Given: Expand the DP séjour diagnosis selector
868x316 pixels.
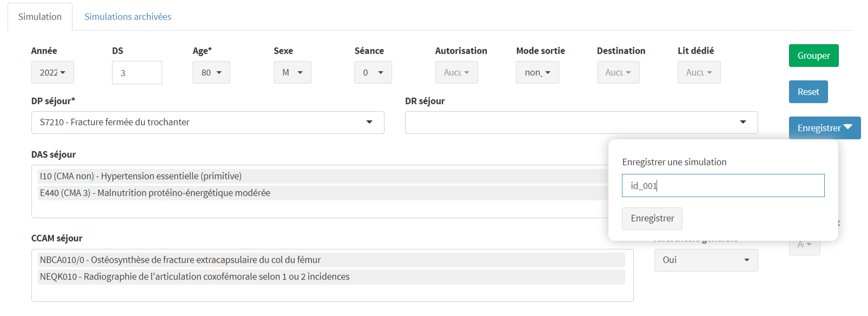Looking at the screenshot, I should [208, 123].
